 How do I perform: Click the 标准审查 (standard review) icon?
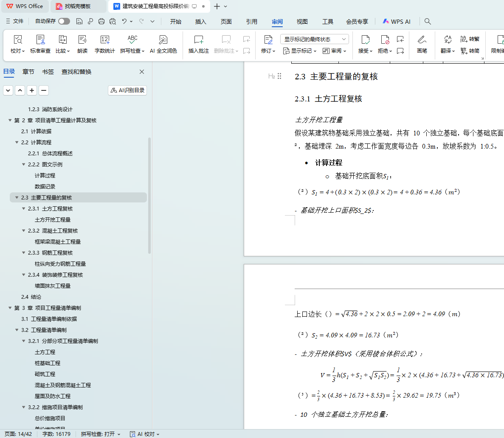pos(40,44)
